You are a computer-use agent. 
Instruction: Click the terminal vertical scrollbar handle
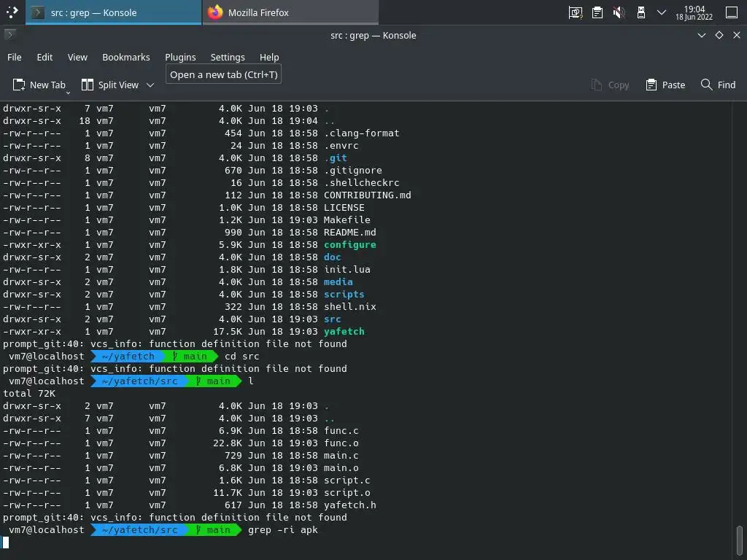click(739, 539)
